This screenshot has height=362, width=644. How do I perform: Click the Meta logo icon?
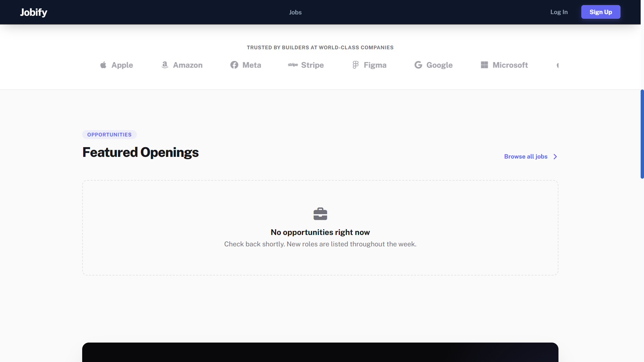click(x=234, y=65)
